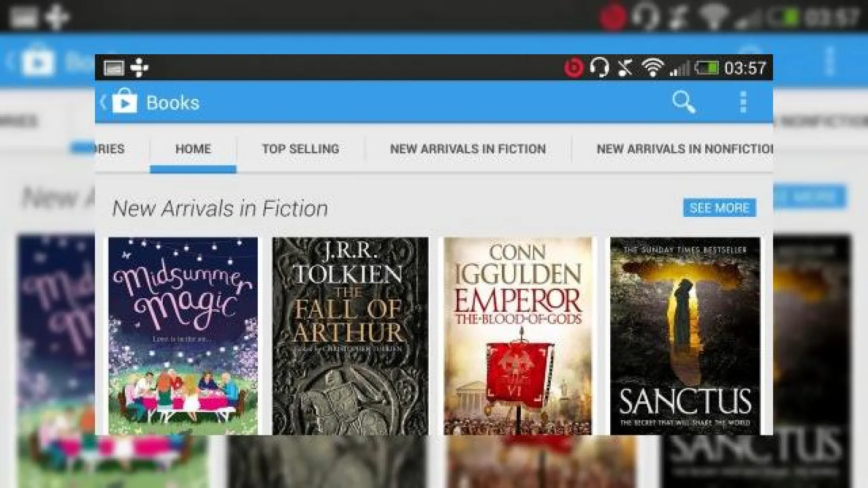Image resolution: width=868 pixels, height=488 pixels.
Task: Open The Fall of Arthur book cover
Action: [x=350, y=336]
